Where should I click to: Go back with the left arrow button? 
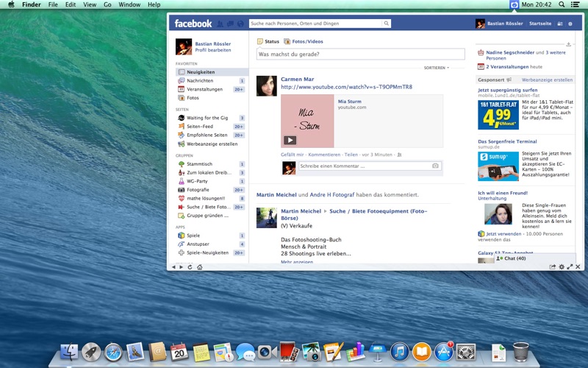pyautogui.click(x=173, y=267)
